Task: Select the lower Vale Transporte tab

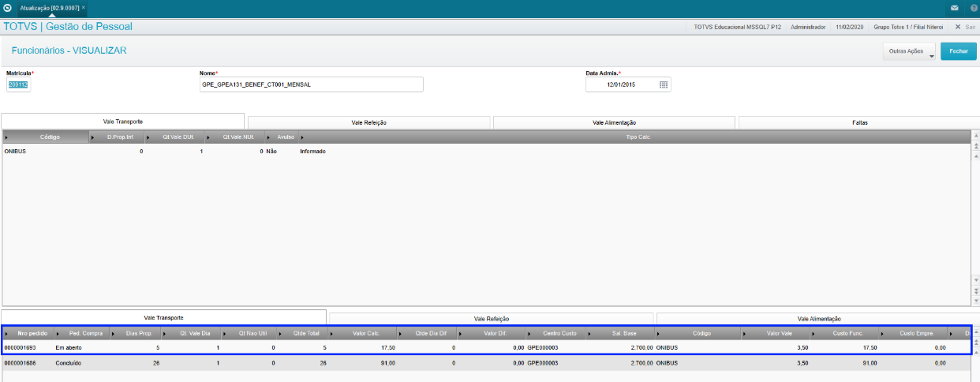Action: (163, 317)
